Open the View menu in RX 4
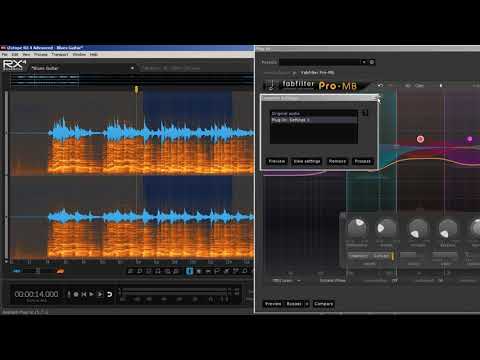Screen dimensions: 480x360 click(26, 54)
